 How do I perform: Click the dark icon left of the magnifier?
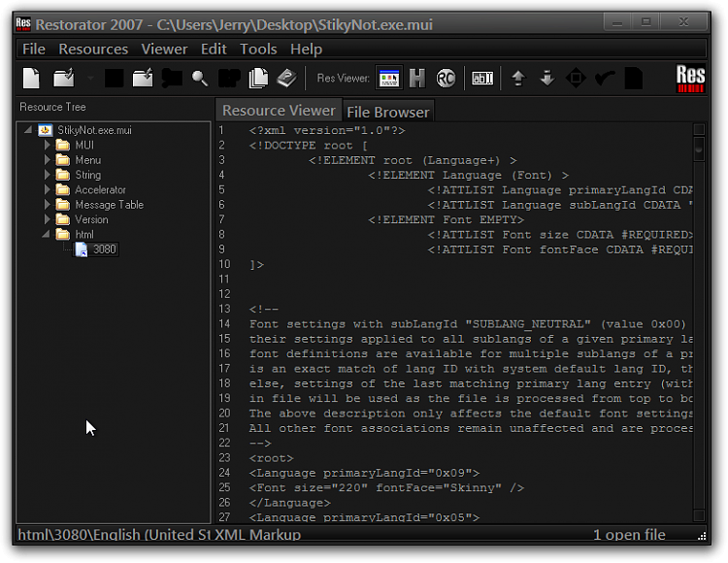tap(171, 78)
